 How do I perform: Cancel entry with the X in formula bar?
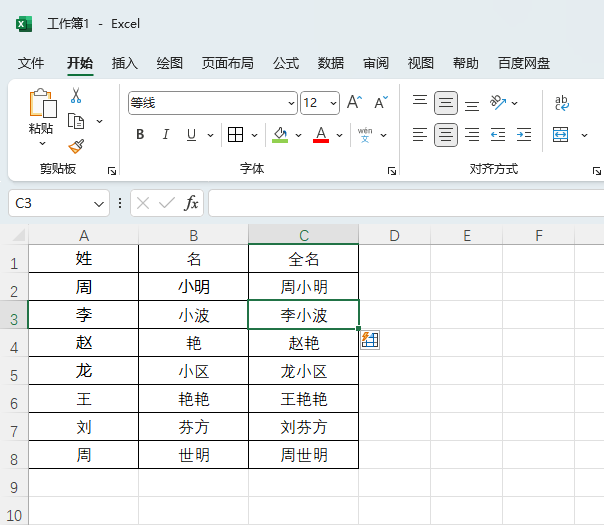143,203
